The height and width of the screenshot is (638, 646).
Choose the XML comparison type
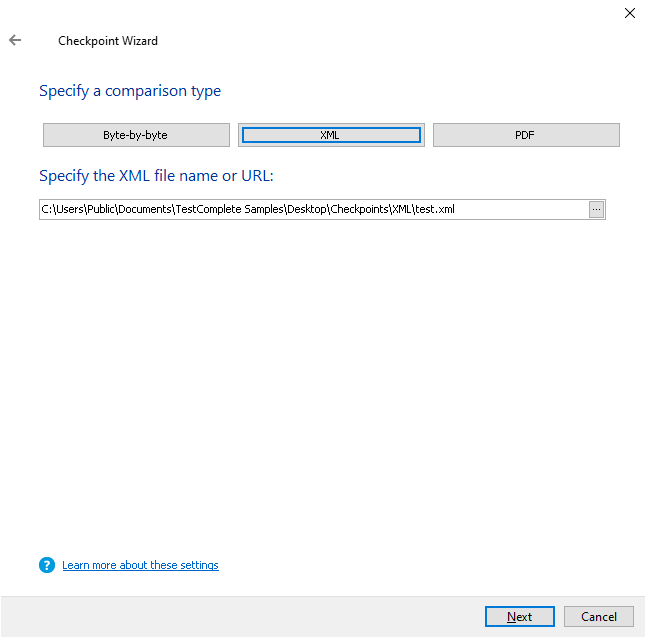pyautogui.click(x=331, y=135)
